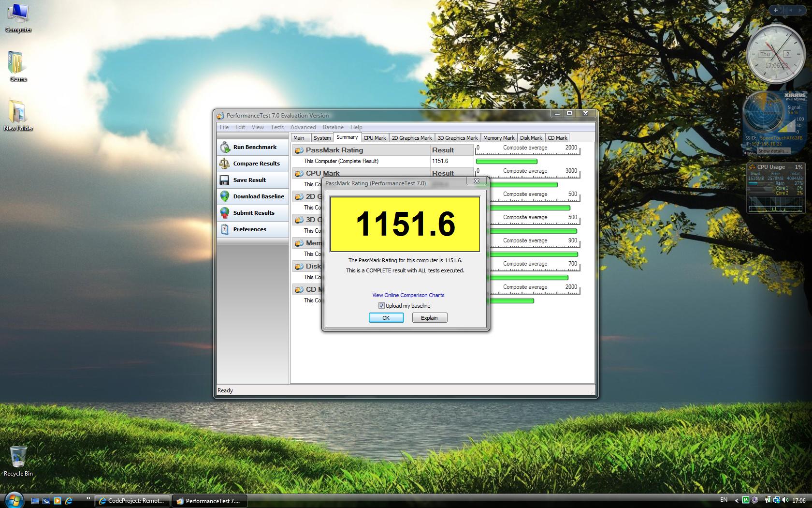Image resolution: width=812 pixels, height=508 pixels.
Task: Switch to the CD Mark tab
Action: 557,138
